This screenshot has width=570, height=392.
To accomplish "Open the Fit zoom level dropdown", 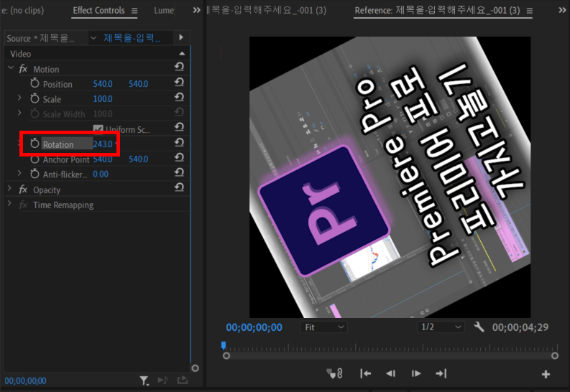I will (323, 327).
